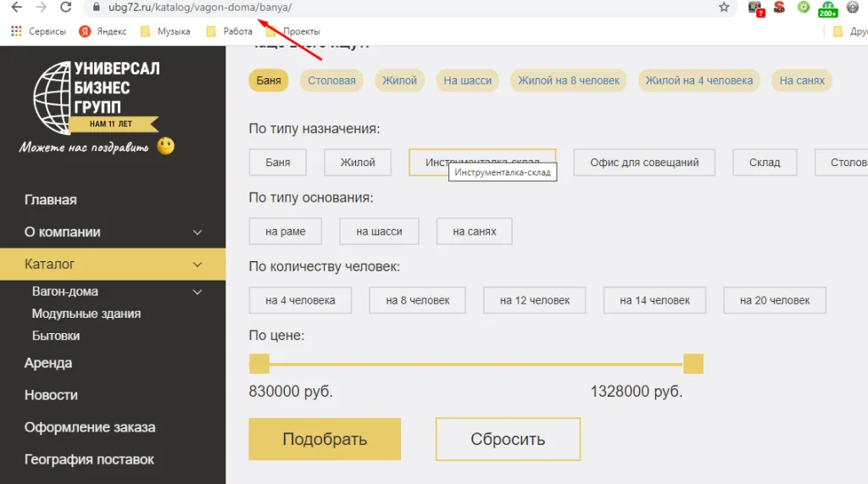Filter by на 4 человека
Screen dimensions: 868x484
(300, 300)
